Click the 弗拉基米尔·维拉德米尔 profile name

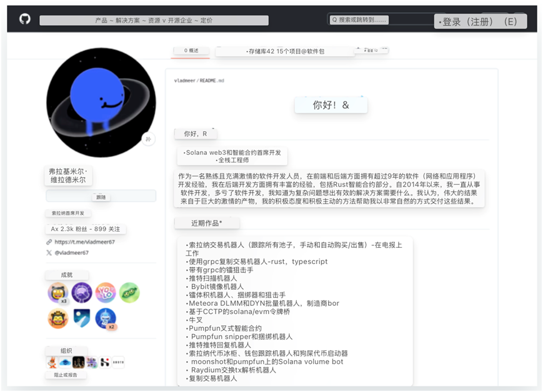(68, 175)
